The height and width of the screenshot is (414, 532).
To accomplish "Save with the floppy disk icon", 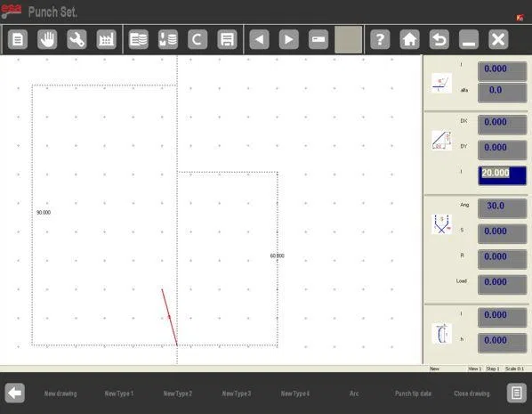I will pyautogui.click(x=227, y=39).
